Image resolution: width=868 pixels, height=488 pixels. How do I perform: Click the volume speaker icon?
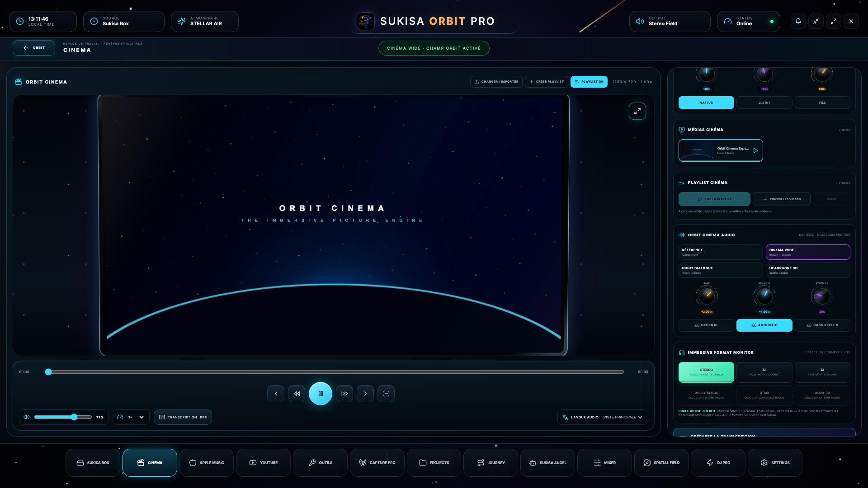(x=27, y=417)
